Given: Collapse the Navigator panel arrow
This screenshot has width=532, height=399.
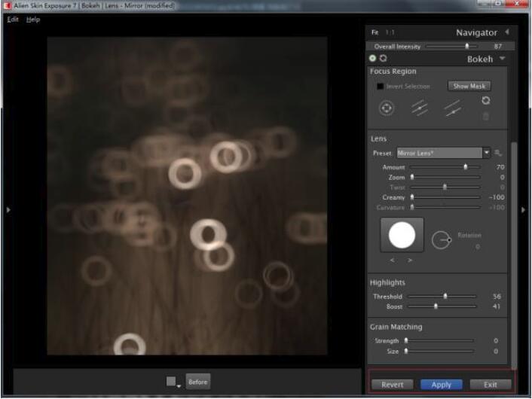Looking at the screenshot, I should click(x=506, y=32).
